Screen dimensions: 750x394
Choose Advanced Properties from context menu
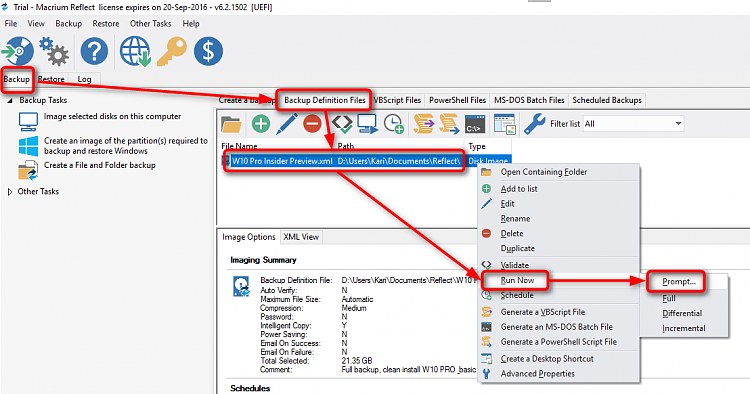click(x=559, y=374)
